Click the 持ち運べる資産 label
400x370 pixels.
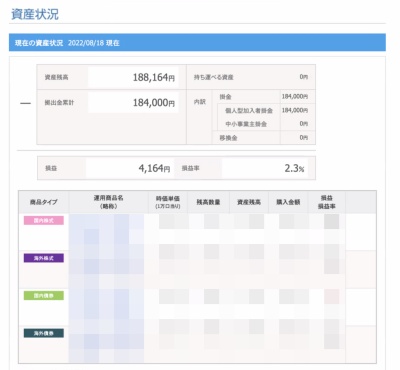point(214,77)
